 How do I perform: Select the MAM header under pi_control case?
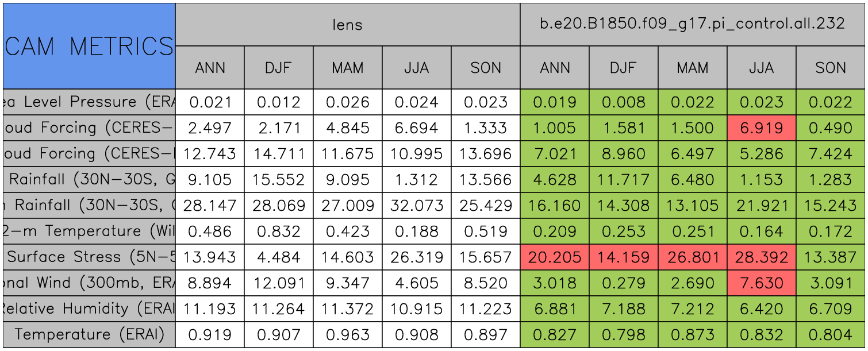tap(693, 68)
